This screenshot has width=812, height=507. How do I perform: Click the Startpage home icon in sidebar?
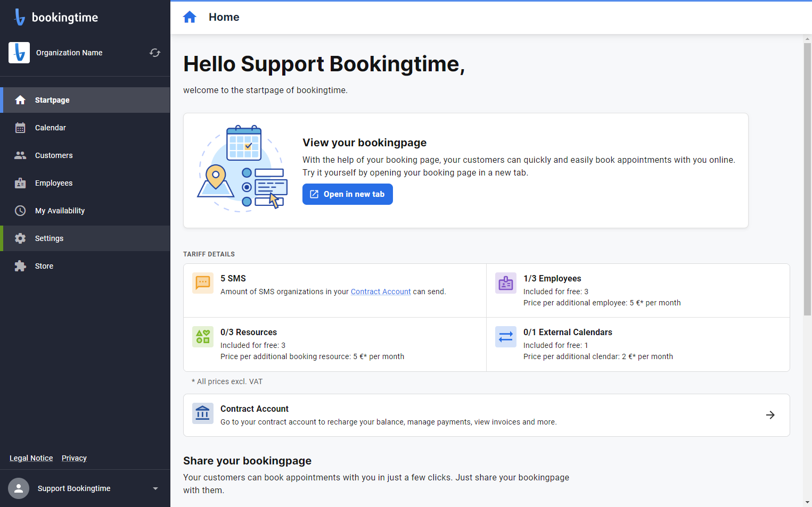tap(20, 100)
